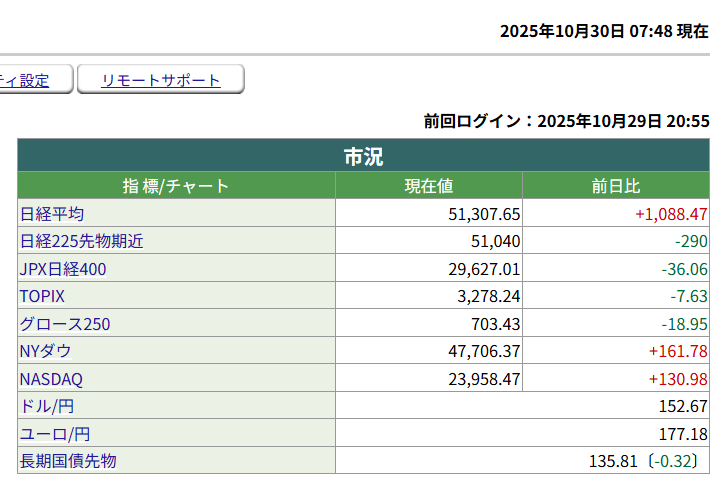The height and width of the screenshot is (480, 713).
Task: Click the NYダウ change value +161.78
Action: click(x=678, y=351)
